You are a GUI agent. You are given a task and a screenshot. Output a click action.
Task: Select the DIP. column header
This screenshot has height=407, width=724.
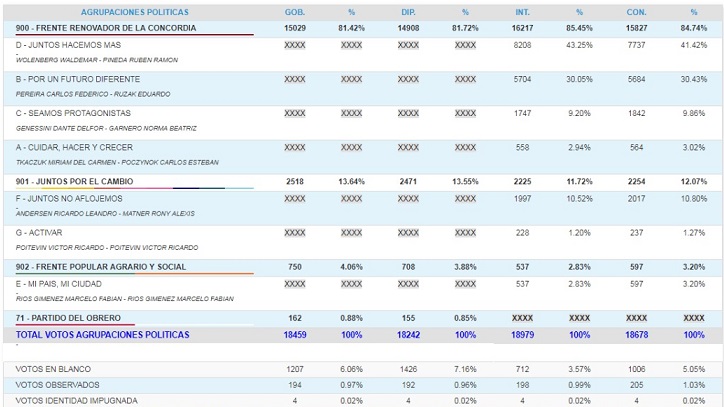(408, 12)
